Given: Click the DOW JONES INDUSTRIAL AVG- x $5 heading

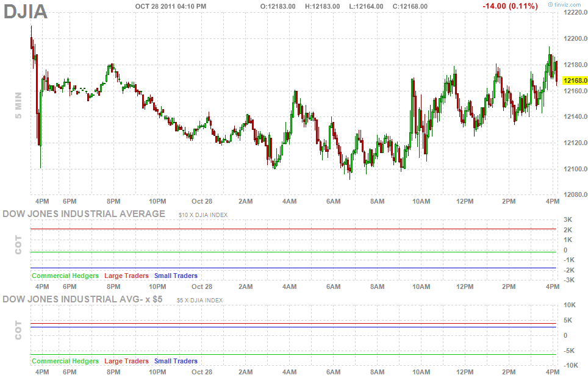Looking at the screenshot, I should click(x=82, y=299).
